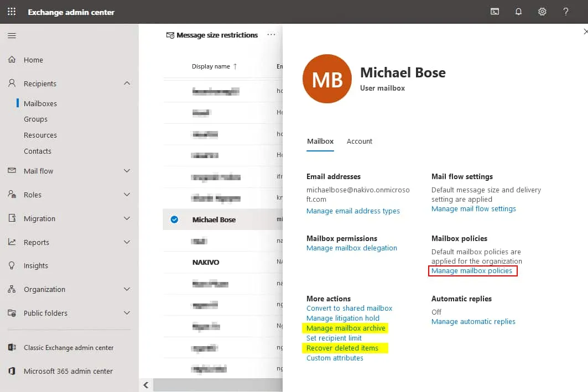Open the app launcher waffle icon
Viewport: 588px width, 392px height.
point(12,12)
